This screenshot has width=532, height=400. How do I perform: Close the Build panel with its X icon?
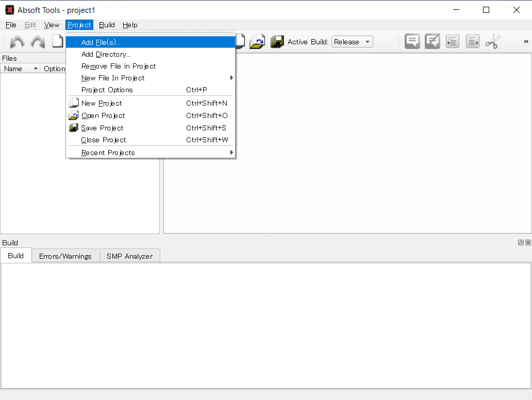click(528, 243)
